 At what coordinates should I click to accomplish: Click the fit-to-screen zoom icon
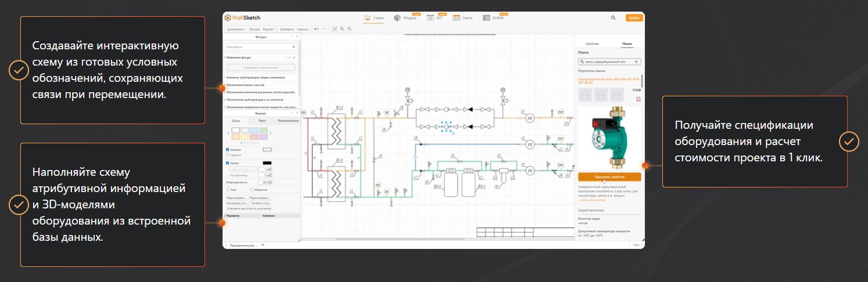click(x=335, y=28)
